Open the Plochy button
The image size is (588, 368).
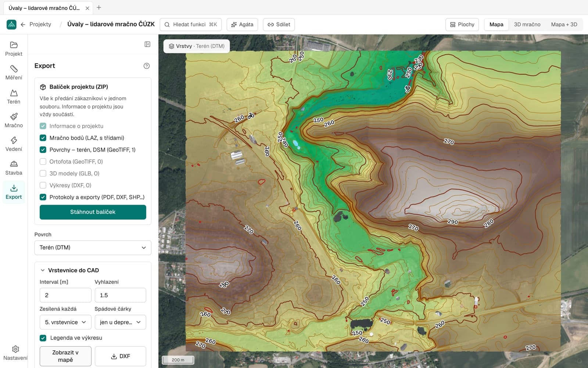(462, 25)
